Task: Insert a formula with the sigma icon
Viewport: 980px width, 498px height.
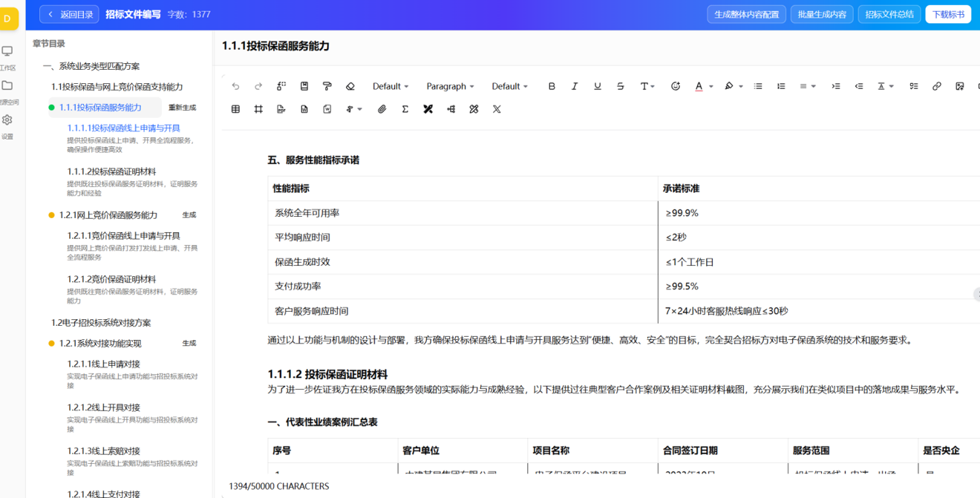Action: 405,109
